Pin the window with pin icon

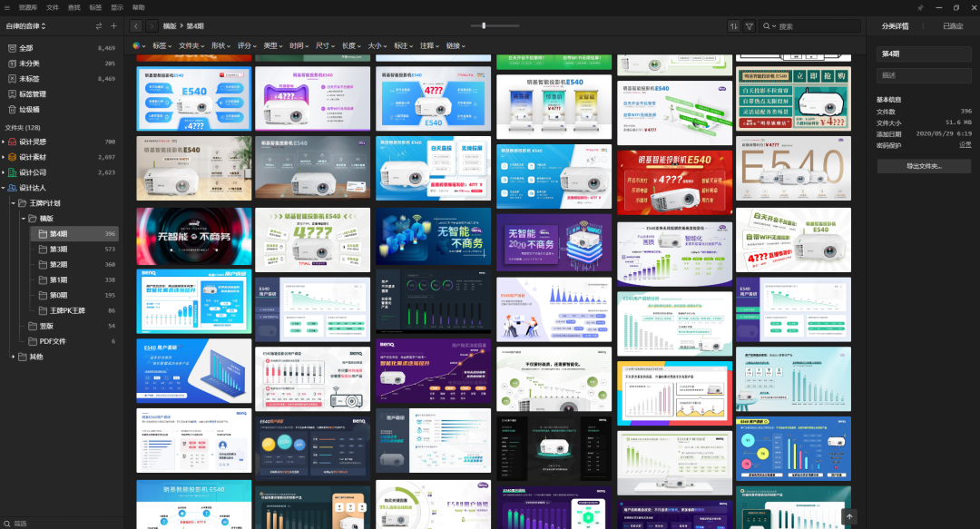point(920,7)
